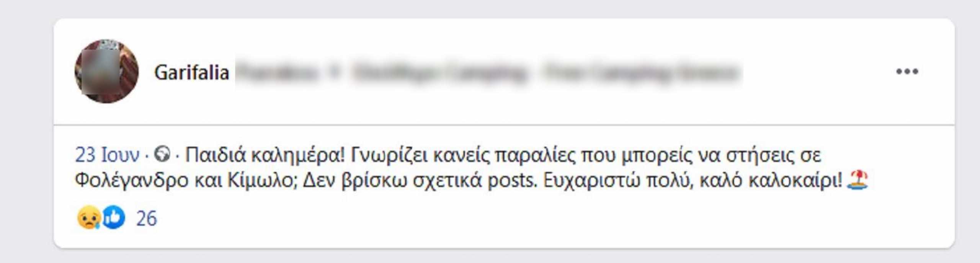
Task: Click the blue thumbs-up like reaction icon
Action: [x=113, y=217]
